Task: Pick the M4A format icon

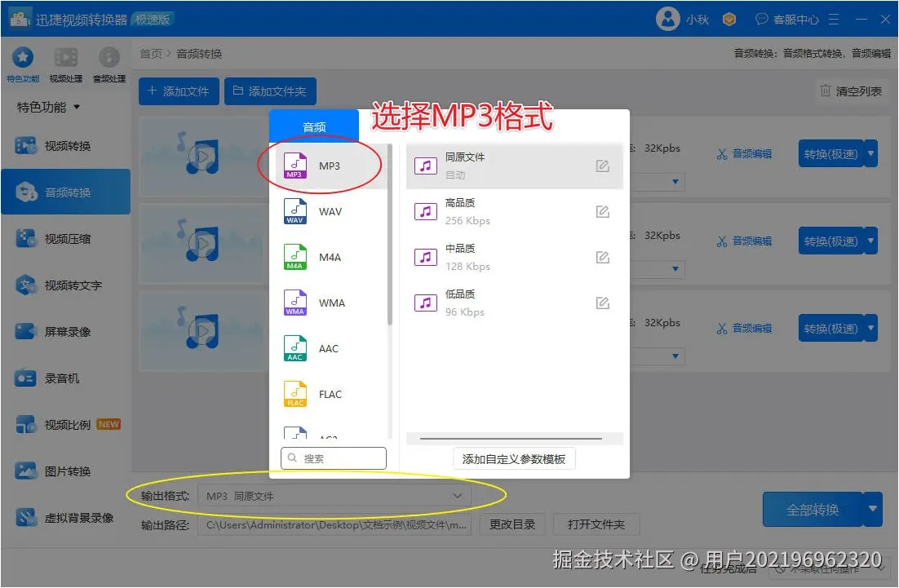Action: (294, 258)
